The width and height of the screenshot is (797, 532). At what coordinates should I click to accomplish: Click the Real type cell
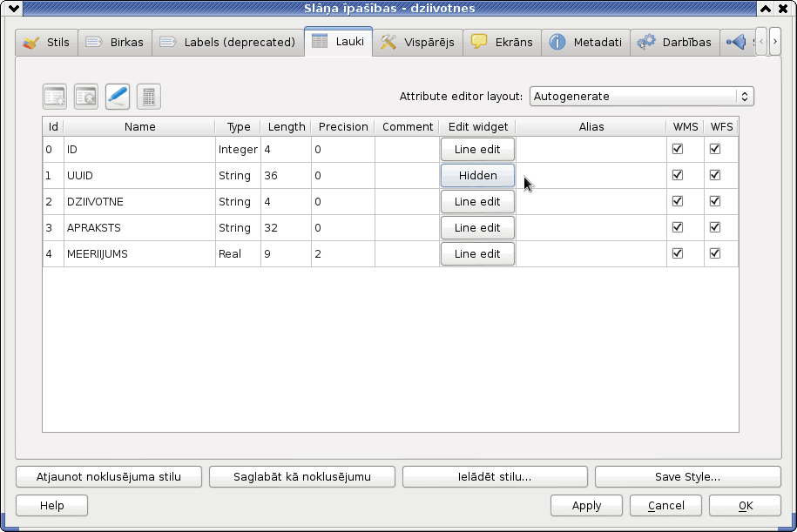coord(238,254)
